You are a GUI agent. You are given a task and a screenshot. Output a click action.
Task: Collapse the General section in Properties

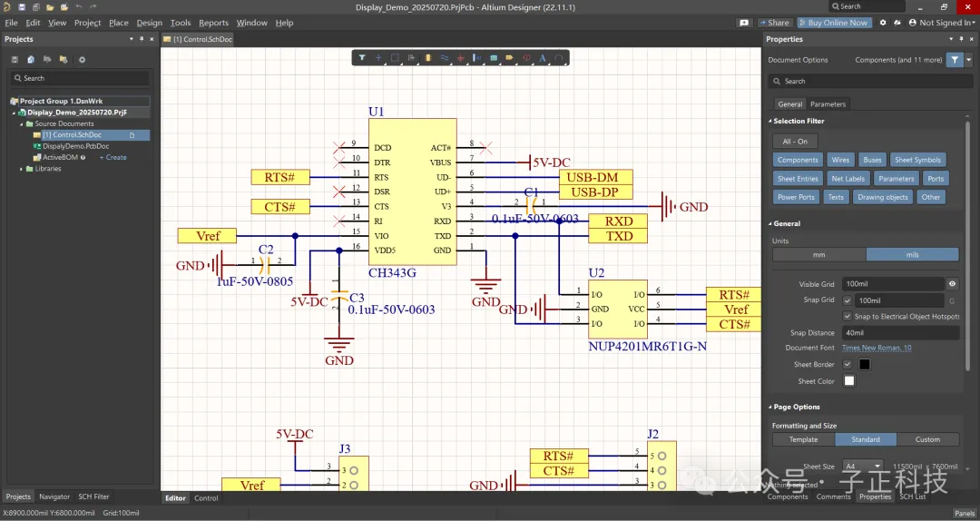(x=770, y=224)
